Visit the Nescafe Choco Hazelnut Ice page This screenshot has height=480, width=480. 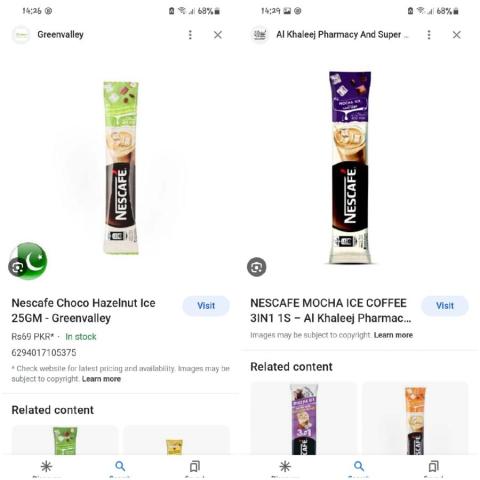[x=206, y=306]
